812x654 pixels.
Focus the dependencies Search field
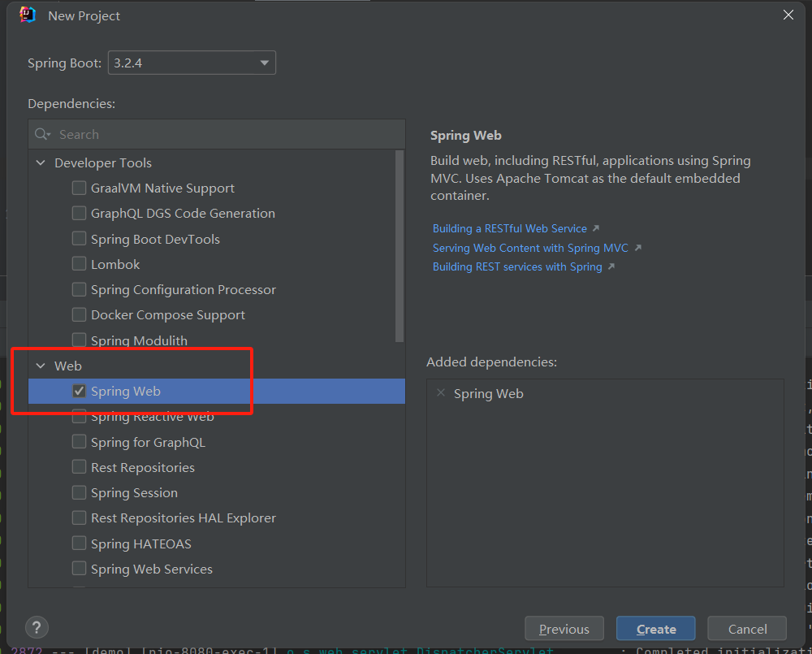tap(217, 134)
